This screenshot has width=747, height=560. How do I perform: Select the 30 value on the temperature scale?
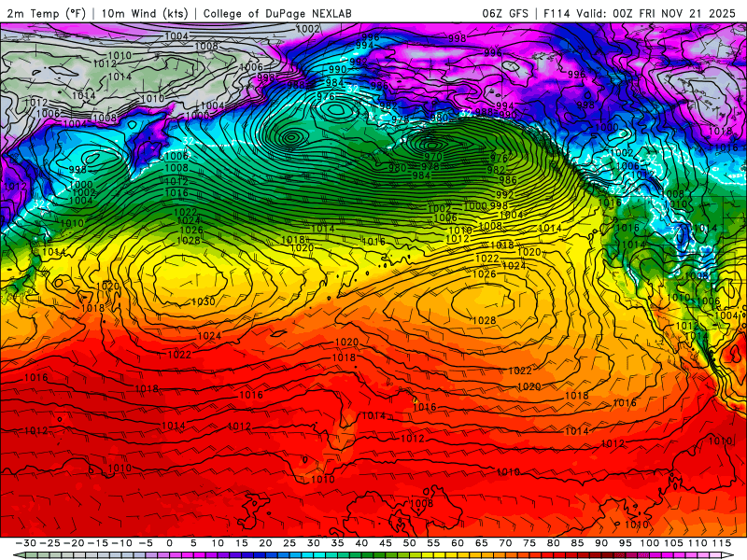(x=314, y=543)
